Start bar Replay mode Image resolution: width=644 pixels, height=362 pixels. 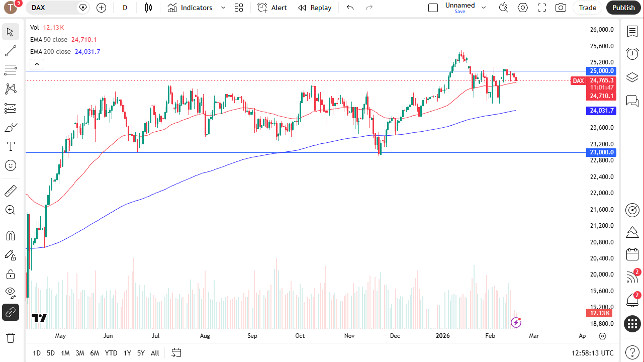(315, 8)
